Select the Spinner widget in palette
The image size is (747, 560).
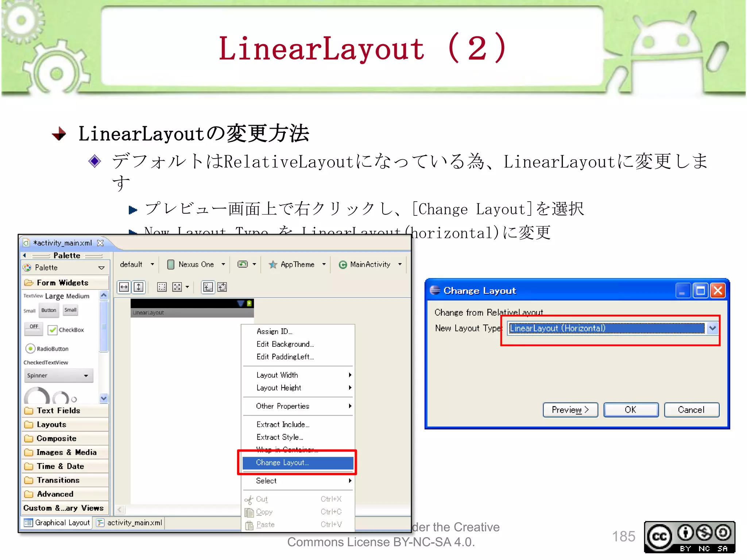pos(59,376)
